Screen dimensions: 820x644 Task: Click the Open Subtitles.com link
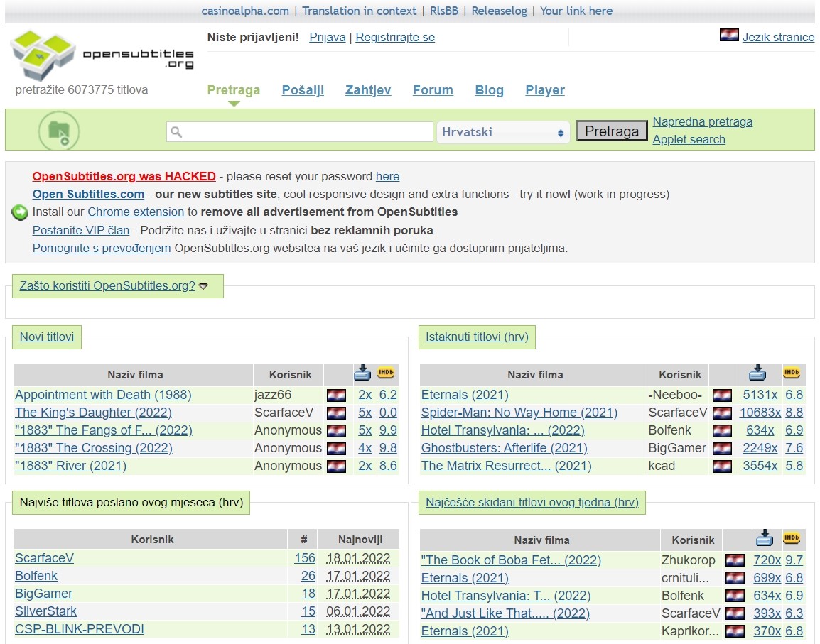pyautogui.click(x=88, y=194)
